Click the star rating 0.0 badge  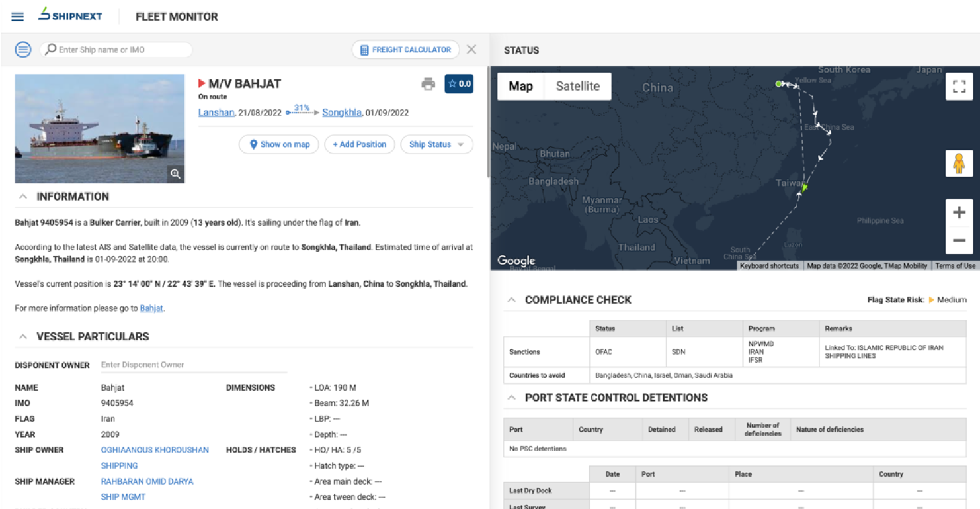point(459,84)
